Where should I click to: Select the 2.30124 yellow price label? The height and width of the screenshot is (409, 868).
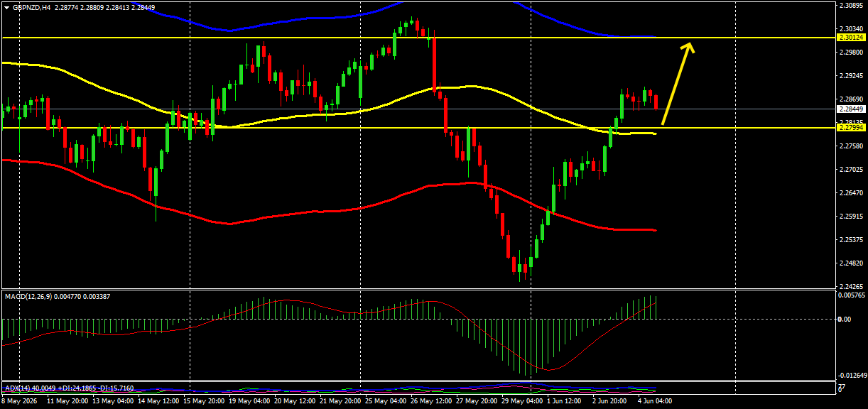click(x=851, y=37)
